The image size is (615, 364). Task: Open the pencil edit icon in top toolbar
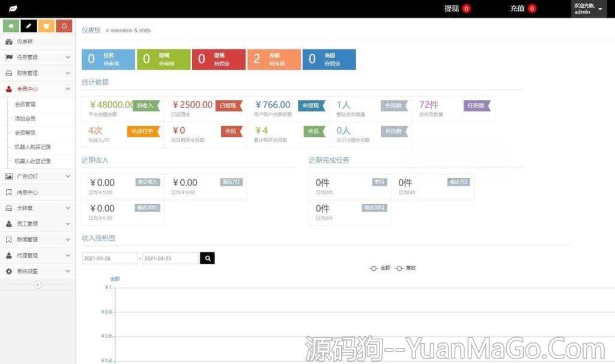28,26
